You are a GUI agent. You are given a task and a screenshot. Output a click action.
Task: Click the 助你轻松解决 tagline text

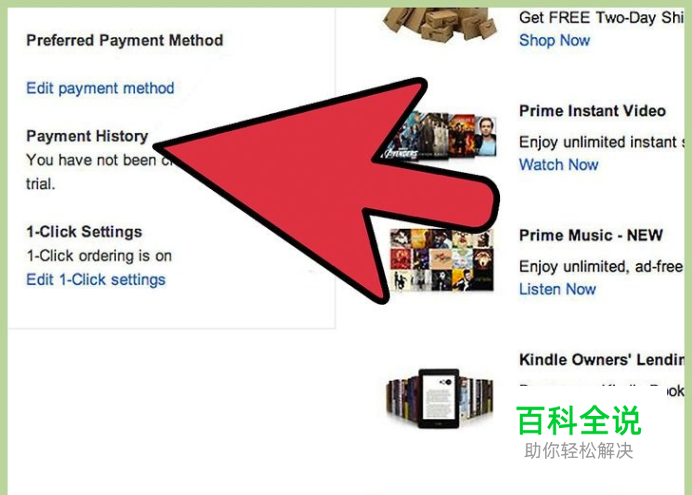coord(579,451)
